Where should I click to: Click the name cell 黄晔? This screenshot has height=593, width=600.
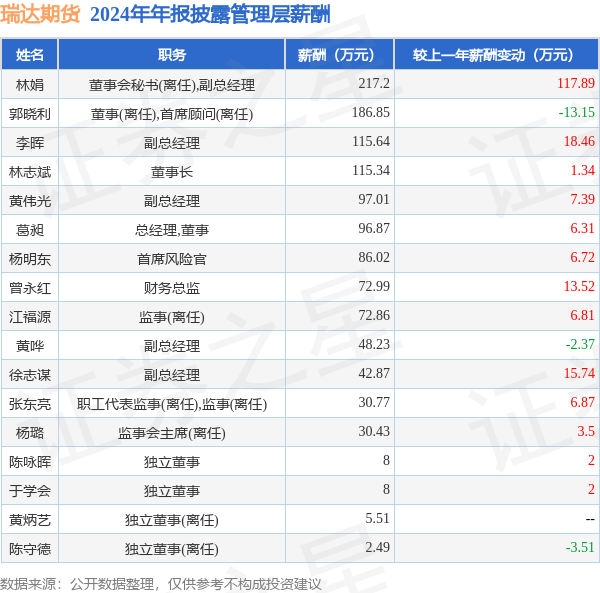pyautogui.click(x=30, y=346)
